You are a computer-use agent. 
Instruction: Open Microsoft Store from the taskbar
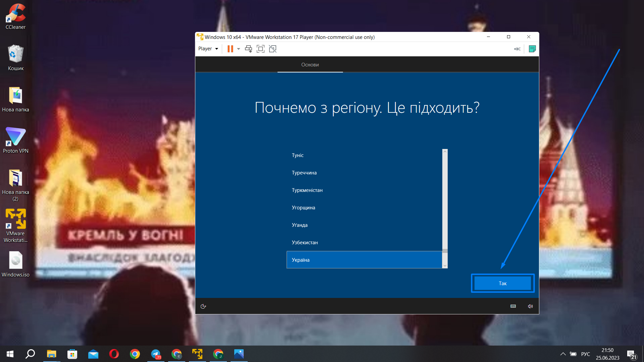click(72, 354)
